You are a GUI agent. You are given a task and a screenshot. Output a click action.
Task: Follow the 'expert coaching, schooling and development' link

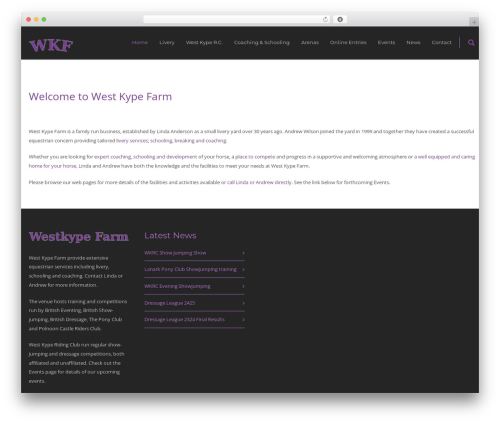click(146, 157)
